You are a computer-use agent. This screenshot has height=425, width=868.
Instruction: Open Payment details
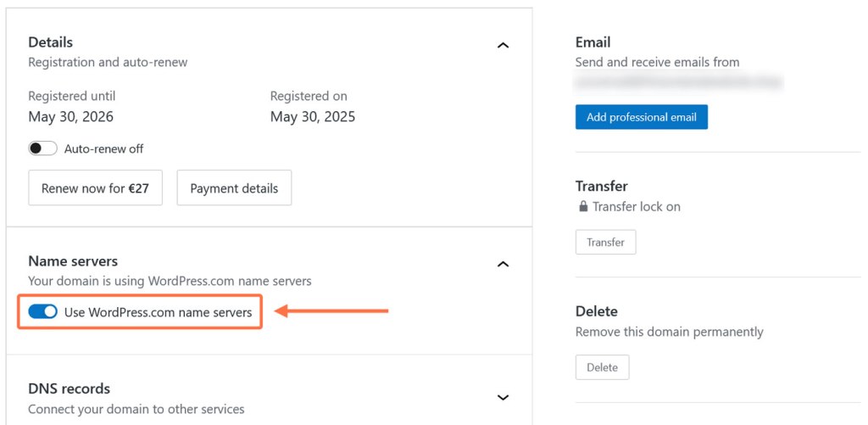234,187
